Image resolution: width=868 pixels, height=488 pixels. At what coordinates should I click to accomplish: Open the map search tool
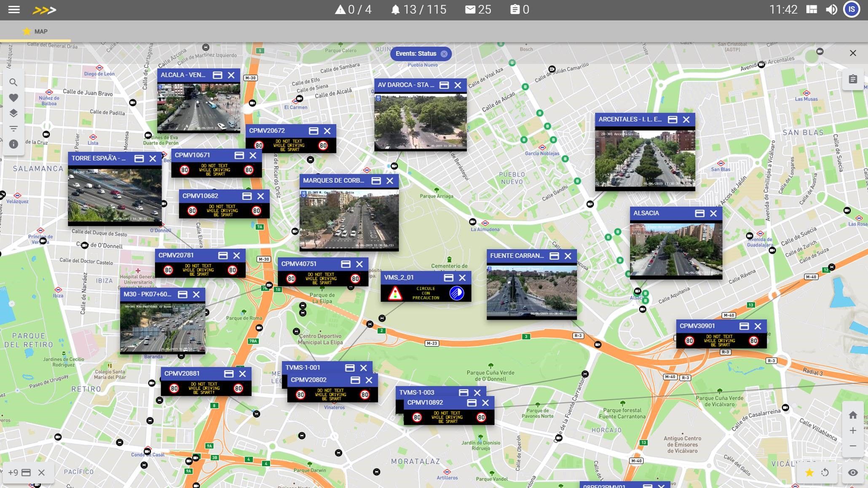point(13,83)
